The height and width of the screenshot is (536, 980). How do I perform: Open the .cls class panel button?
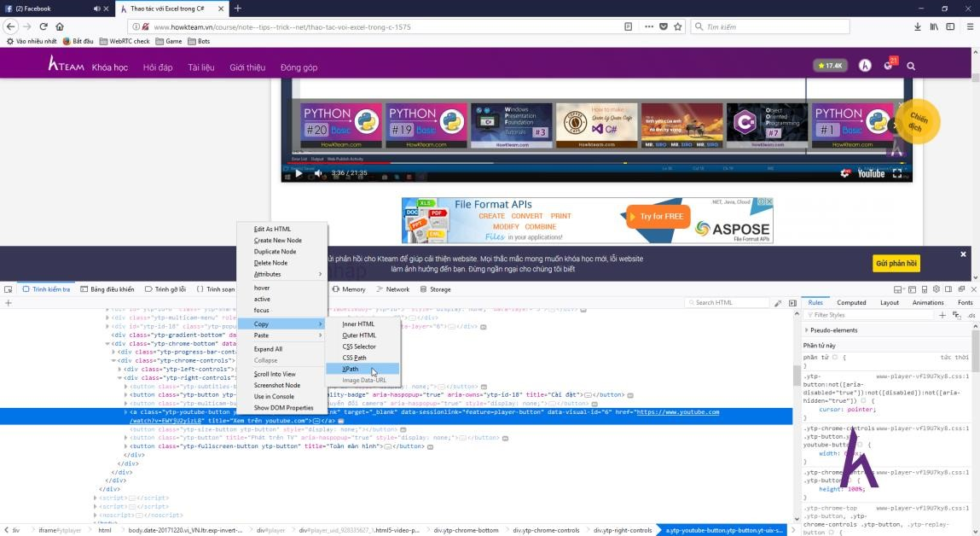(x=971, y=315)
